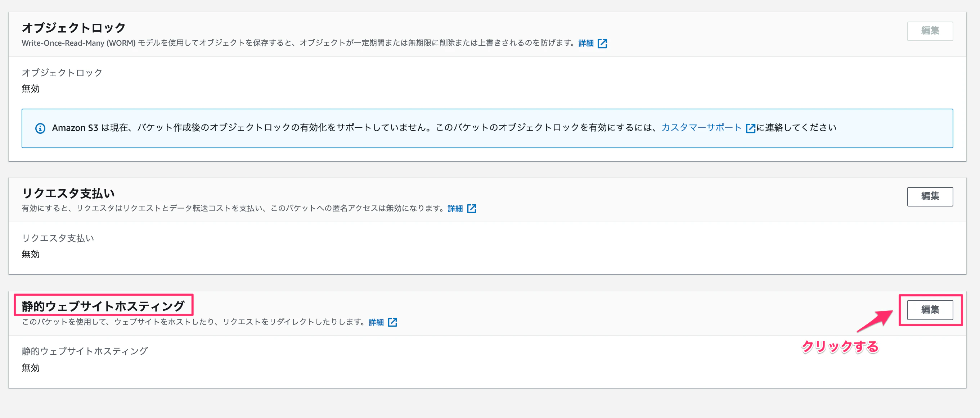Open the 詳細 link in 静的ウェブサイトホスティング description
The width and height of the screenshot is (980, 418).
376,322
